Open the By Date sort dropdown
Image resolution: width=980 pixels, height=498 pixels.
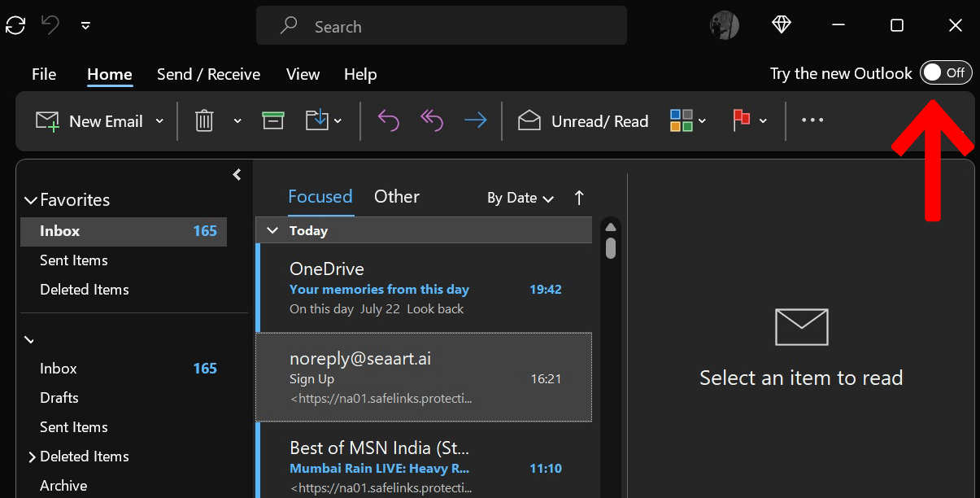tap(520, 198)
